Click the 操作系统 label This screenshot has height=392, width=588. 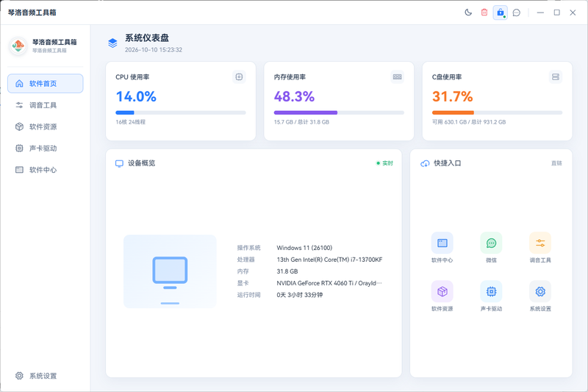click(x=248, y=248)
